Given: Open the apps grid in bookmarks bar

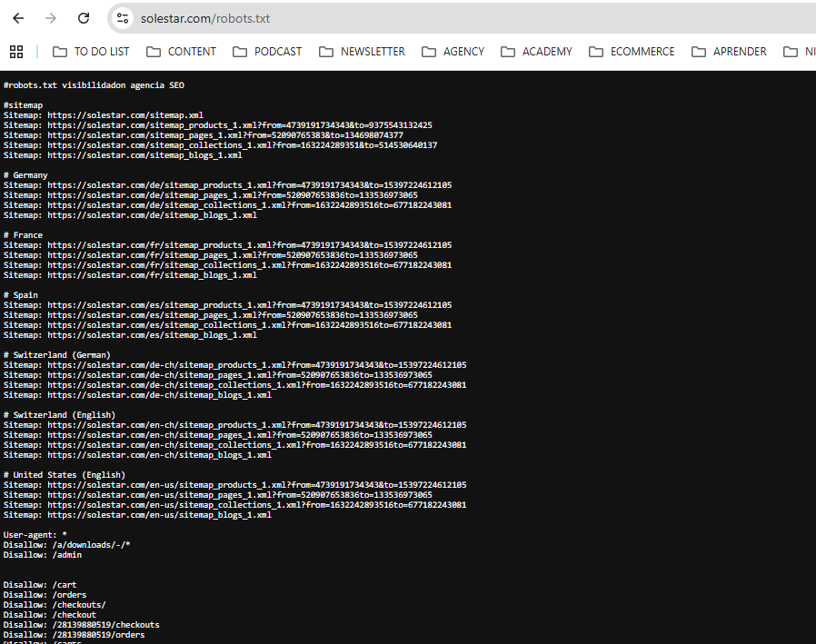Looking at the screenshot, I should pyautogui.click(x=16, y=52).
